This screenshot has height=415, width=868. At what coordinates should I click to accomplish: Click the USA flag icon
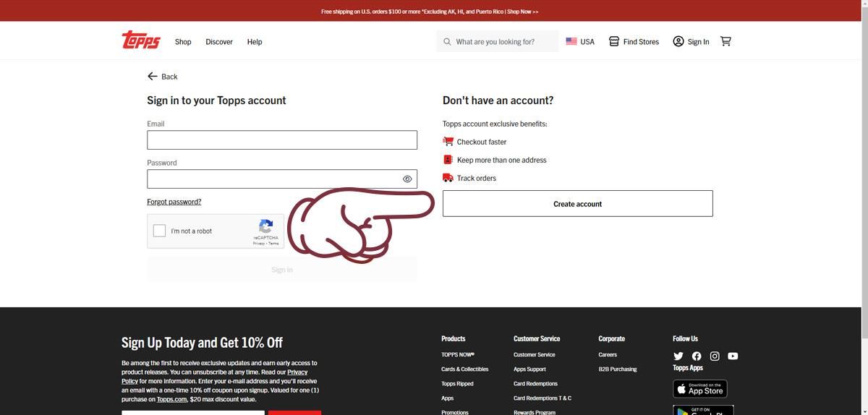(571, 41)
